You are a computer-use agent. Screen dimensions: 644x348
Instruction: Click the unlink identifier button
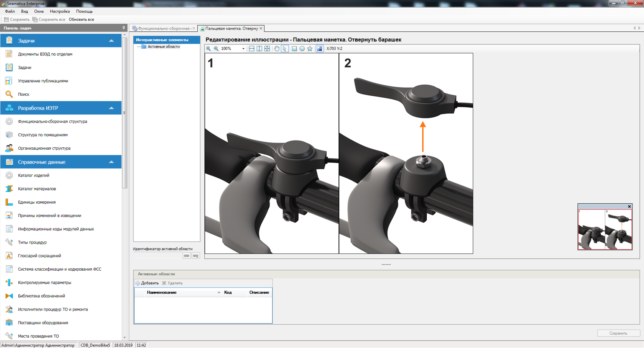196,256
